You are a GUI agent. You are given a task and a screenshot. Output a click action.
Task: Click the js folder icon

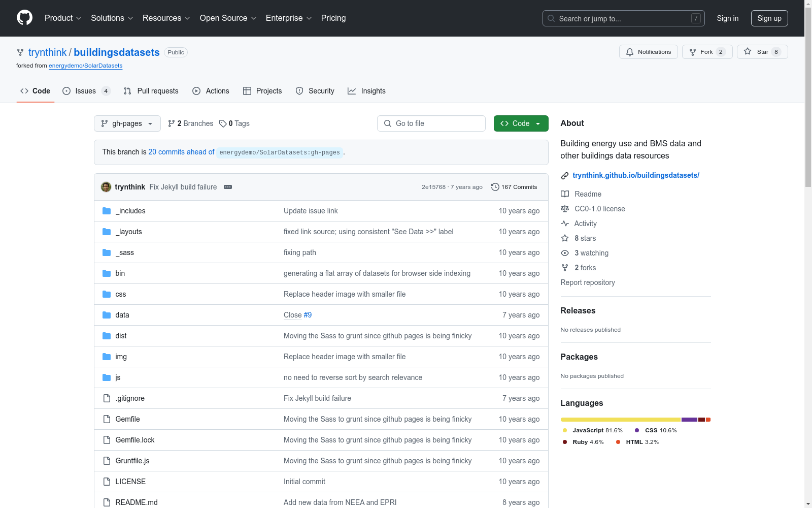point(107,377)
